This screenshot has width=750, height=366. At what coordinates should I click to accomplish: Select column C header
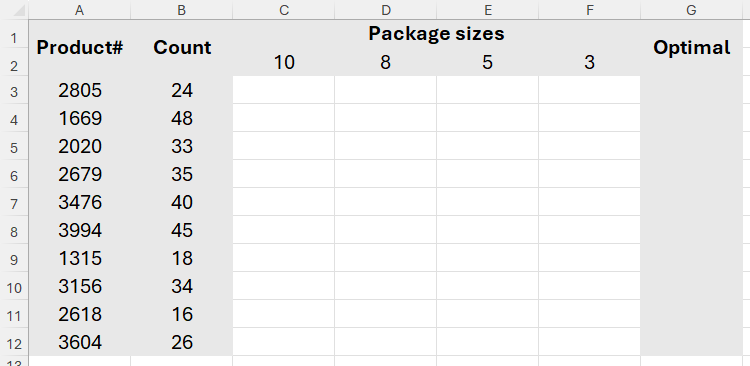coord(284,10)
